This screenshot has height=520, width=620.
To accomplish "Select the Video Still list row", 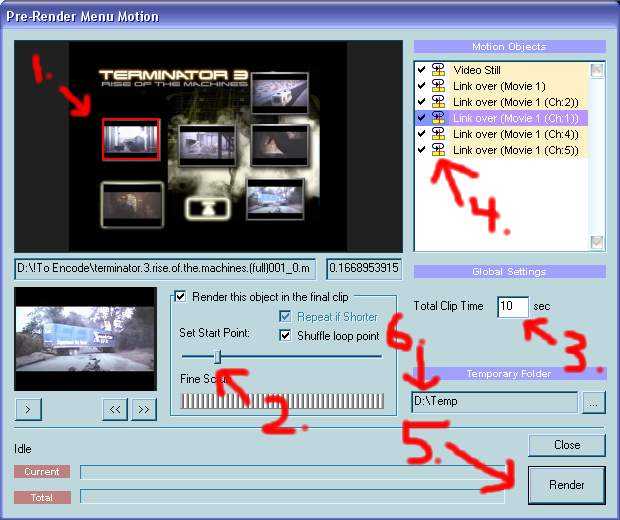I will (x=501, y=70).
